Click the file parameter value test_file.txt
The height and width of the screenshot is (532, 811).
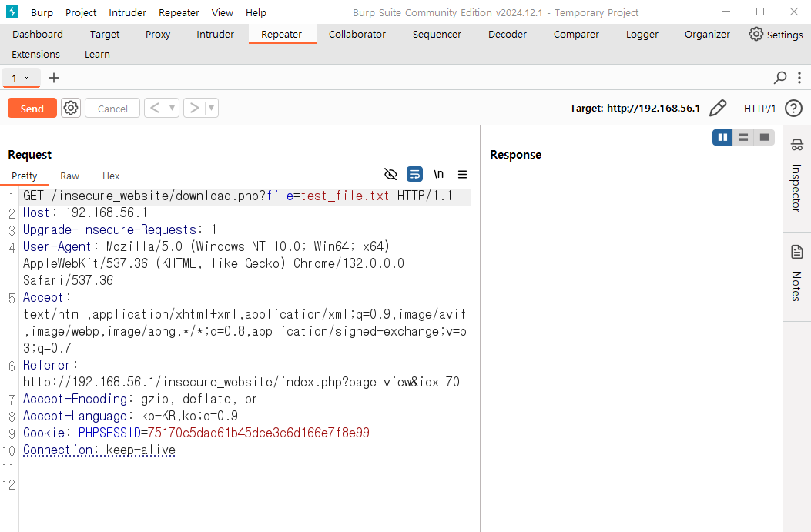click(344, 196)
